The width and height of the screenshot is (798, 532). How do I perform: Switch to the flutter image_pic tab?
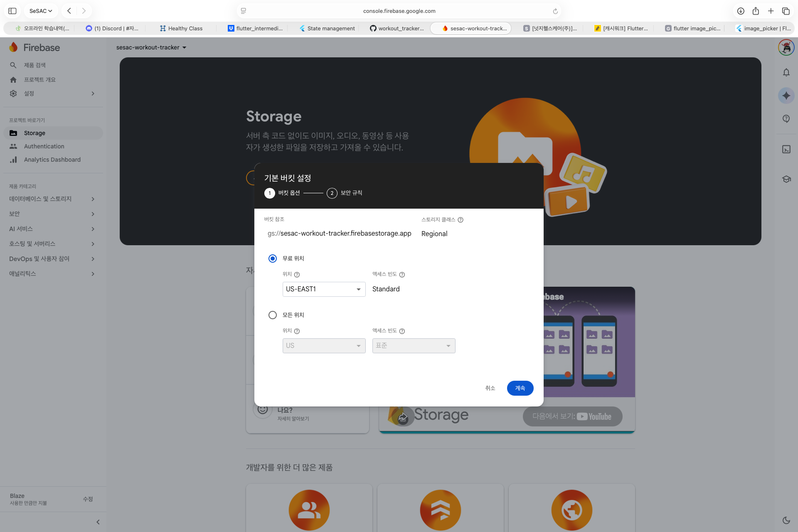[x=692, y=28]
